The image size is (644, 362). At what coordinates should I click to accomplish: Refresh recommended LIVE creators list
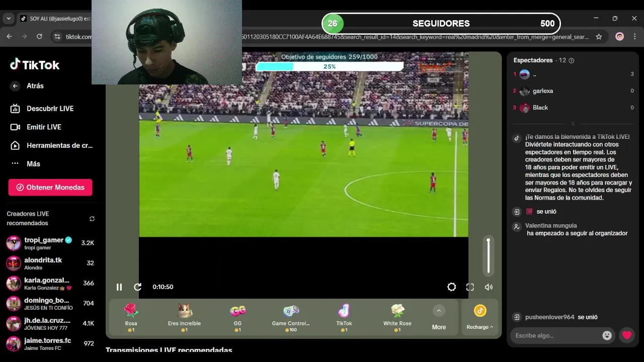pyautogui.click(x=92, y=219)
